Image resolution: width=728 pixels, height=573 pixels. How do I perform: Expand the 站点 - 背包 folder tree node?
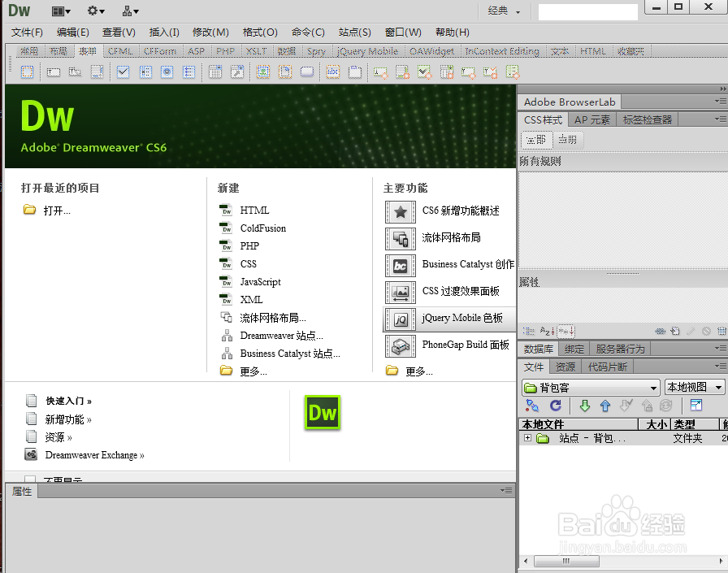[x=527, y=437]
